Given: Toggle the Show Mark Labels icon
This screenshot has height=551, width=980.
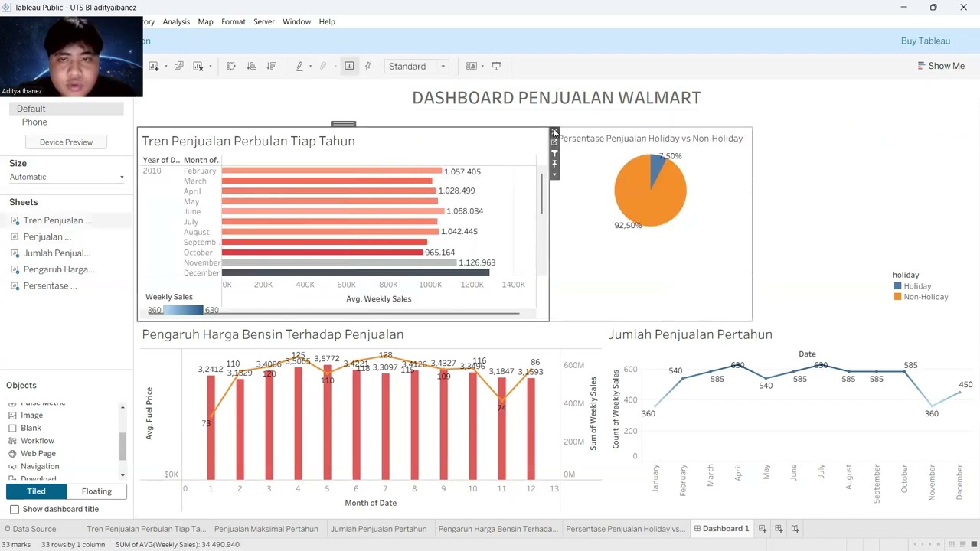Looking at the screenshot, I should pyautogui.click(x=349, y=67).
